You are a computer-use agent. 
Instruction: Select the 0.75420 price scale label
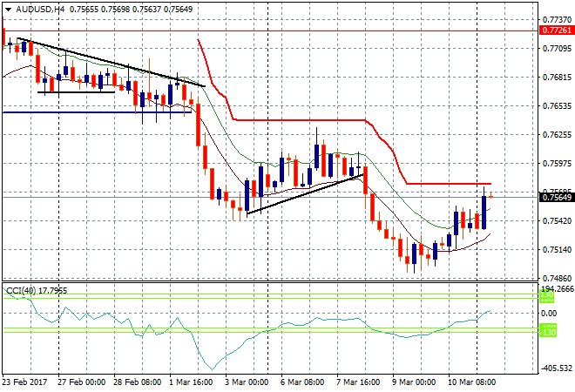click(557, 220)
